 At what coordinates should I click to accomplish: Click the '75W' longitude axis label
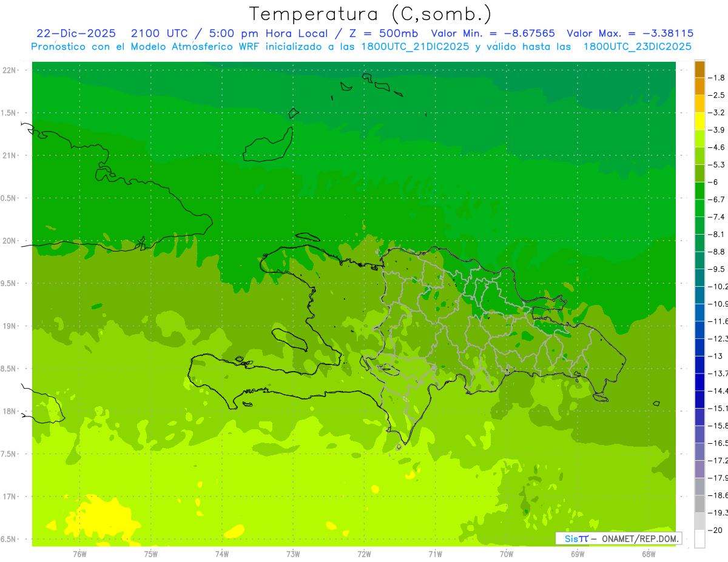coord(151,554)
